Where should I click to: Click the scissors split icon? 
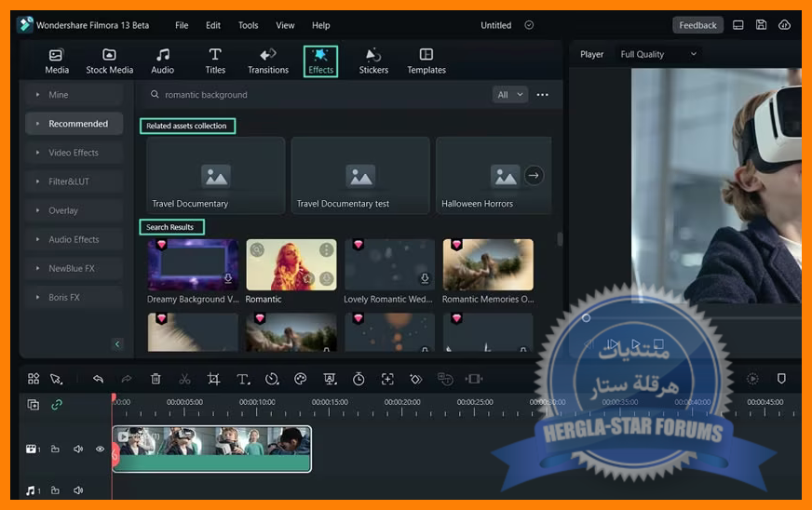[184, 379]
